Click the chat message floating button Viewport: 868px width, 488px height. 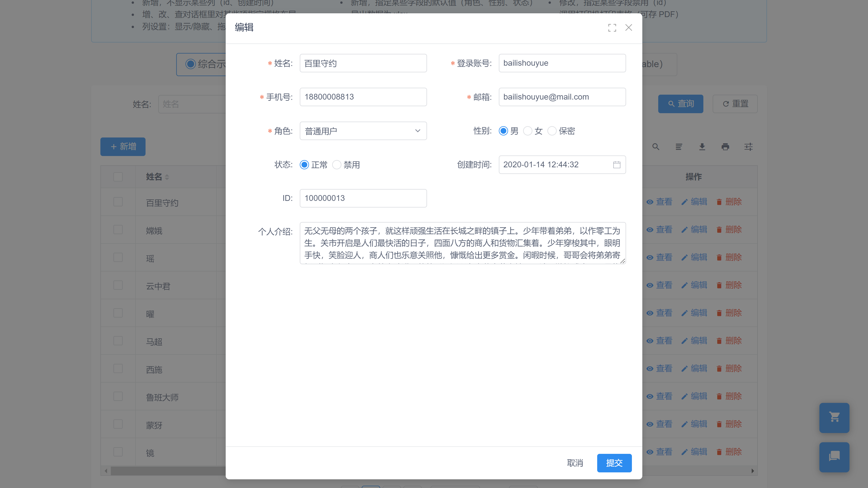(834, 457)
